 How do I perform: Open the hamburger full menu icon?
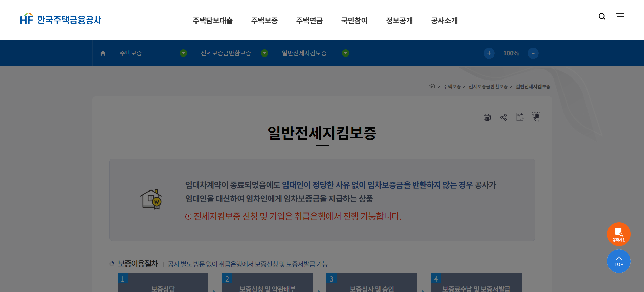coord(619,16)
